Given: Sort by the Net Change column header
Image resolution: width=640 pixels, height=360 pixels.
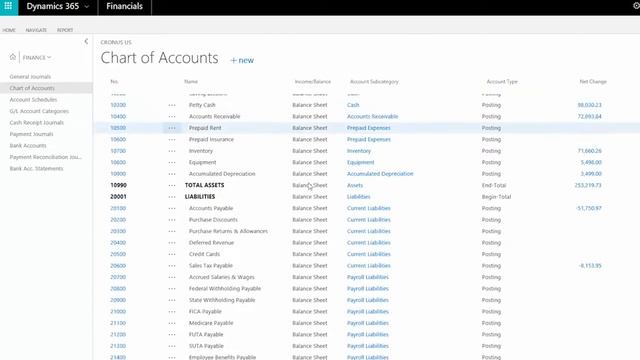Looking at the screenshot, I should tap(593, 82).
